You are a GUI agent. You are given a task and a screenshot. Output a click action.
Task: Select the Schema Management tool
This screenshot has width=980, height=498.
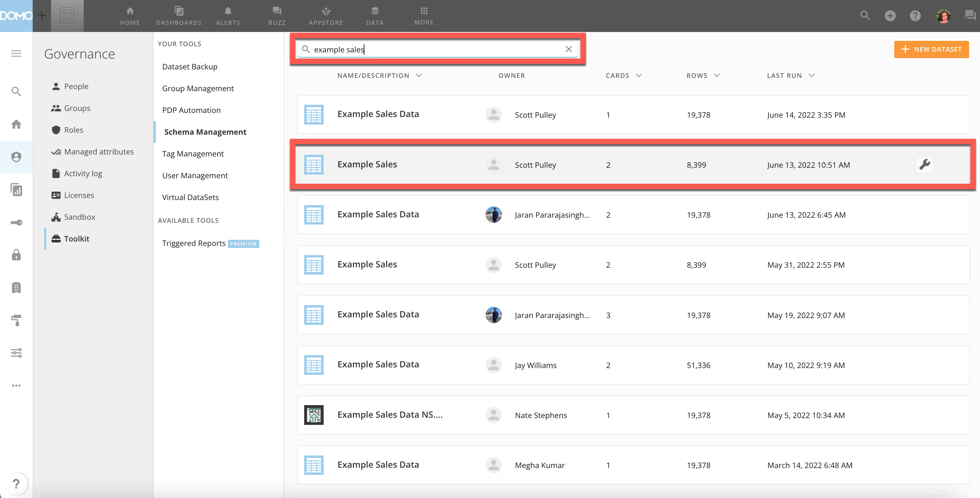(x=205, y=132)
